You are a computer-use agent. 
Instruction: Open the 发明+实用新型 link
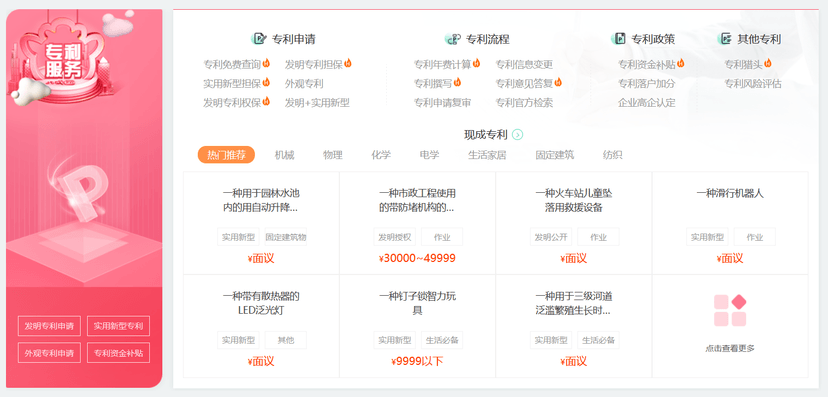pos(317,103)
